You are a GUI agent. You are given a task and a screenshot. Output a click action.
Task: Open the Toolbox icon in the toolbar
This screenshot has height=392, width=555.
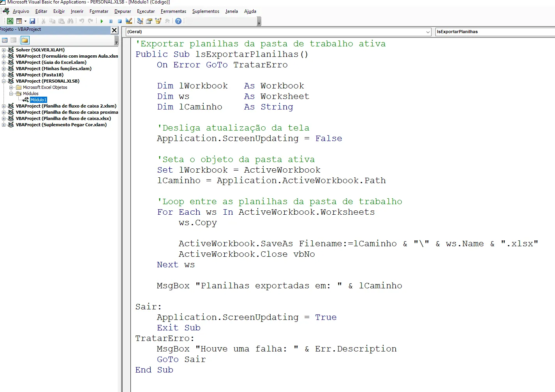(167, 21)
